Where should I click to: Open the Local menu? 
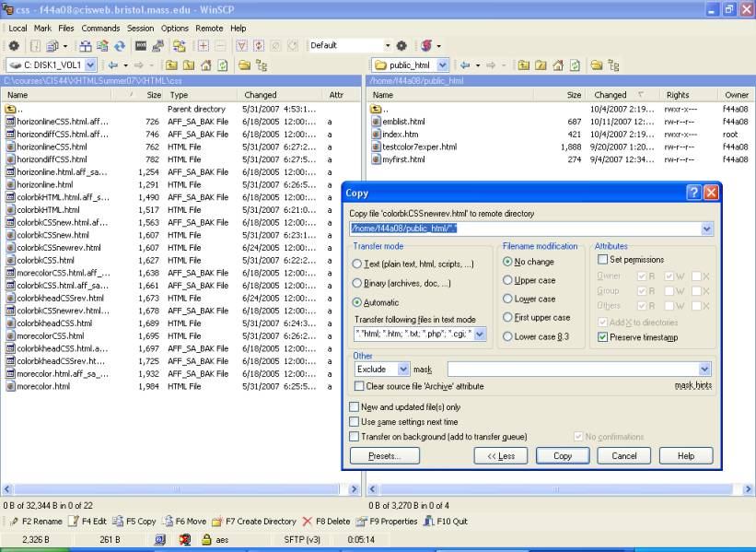click(17, 29)
